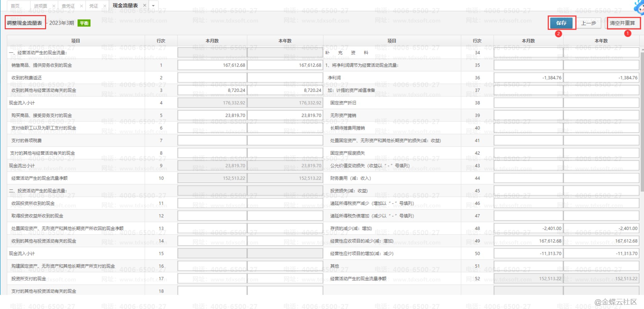The height and width of the screenshot is (309, 644).
Task: Edit 本月数 for 销售商品、提供劳务收到的现金
Action: click(212, 65)
